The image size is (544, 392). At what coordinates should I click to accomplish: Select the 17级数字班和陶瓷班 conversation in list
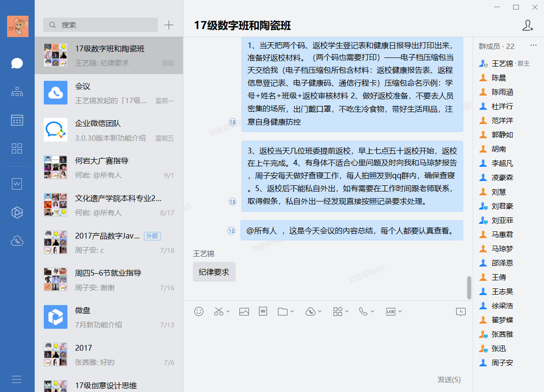[x=109, y=56]
